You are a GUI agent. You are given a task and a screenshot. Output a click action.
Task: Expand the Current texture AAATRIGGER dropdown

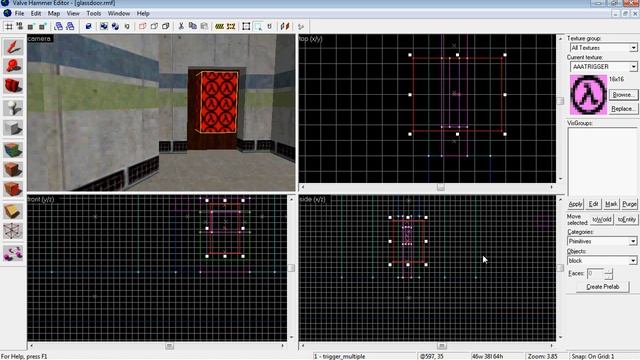pyautogui.click(x=633, y=66)
